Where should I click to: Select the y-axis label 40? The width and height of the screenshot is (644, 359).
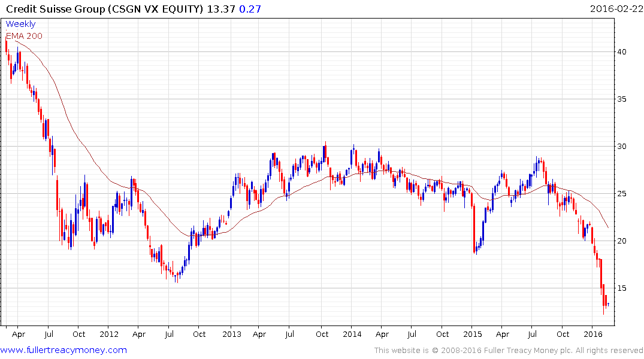pyautogui.click(x=621, y=51)
